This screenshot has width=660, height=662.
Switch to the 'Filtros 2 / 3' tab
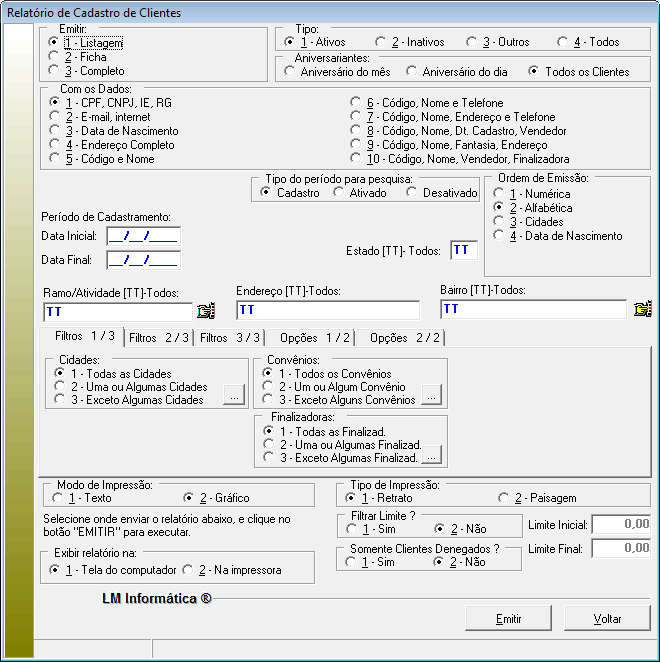[158, 338]
